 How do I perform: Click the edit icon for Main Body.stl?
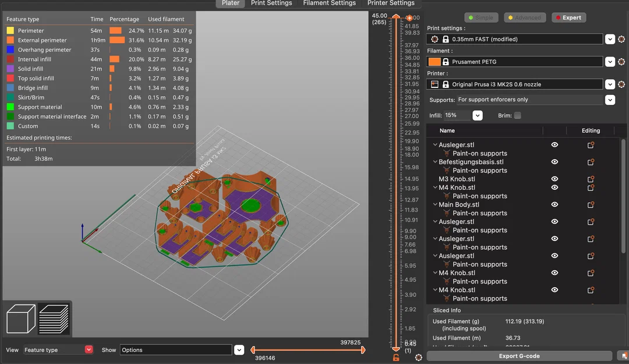tap(591, 204)
